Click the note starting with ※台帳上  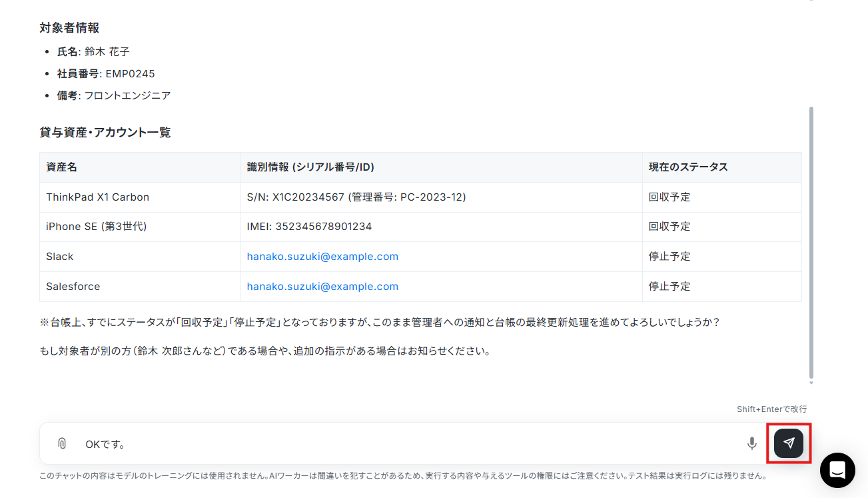[380, 323]
